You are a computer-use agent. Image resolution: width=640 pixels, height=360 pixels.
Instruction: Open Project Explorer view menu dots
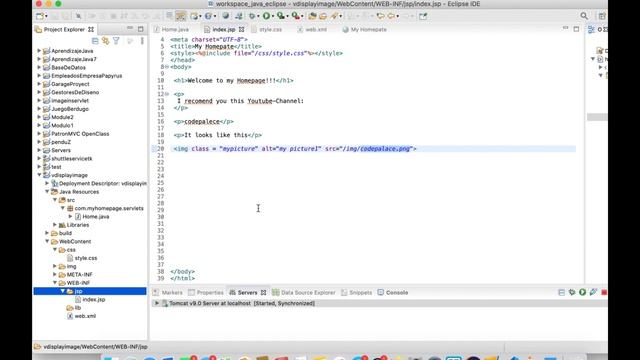coord(142,40)
